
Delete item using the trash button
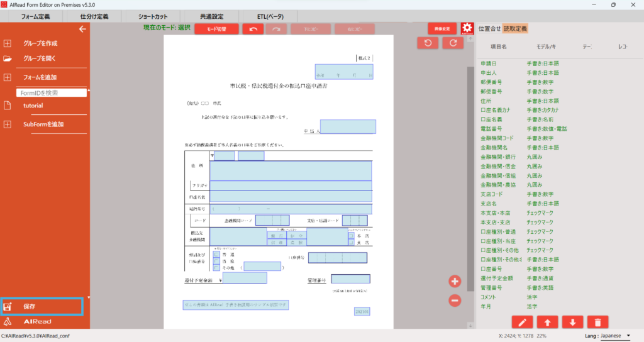596,323
